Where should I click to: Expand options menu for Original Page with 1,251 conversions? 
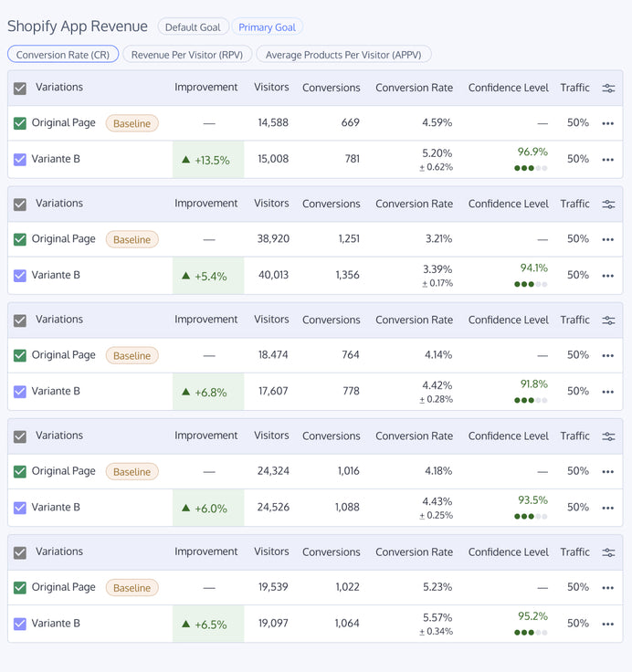(608, 239)
